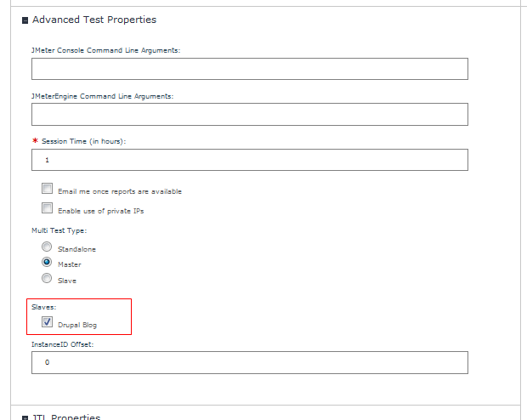
Task: Click the Drupal Blog label text
Action: 77,325
